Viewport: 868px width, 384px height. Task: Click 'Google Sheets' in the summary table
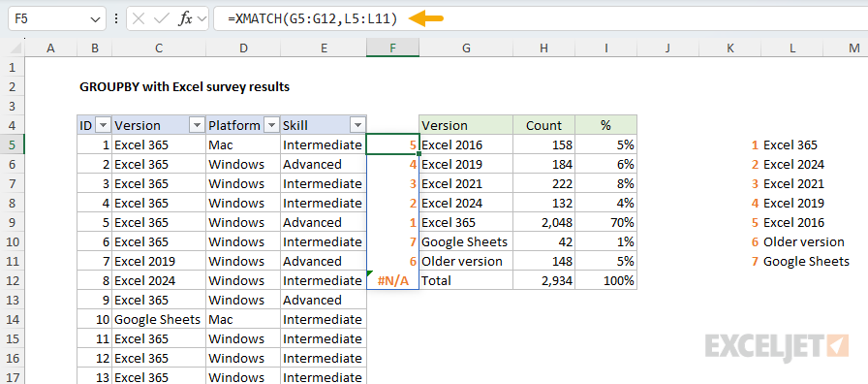coord(466,241)
